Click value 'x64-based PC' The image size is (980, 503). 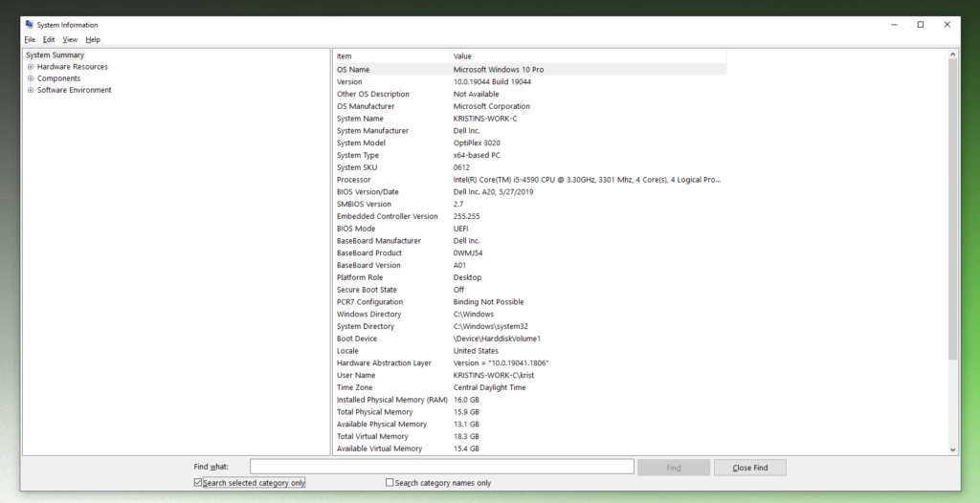(477, 155)
